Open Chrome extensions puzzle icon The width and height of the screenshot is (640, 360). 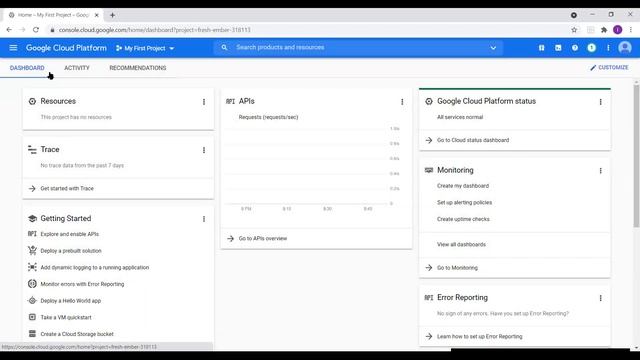[x=604, y=30]
